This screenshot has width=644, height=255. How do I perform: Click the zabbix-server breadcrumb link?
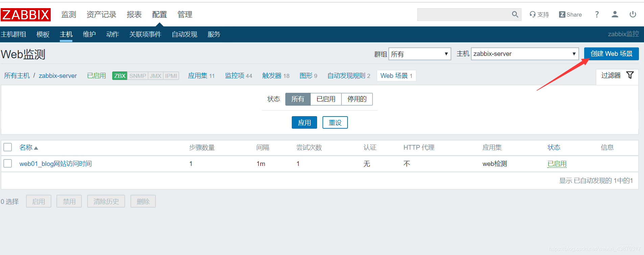(x=58, y=76)
